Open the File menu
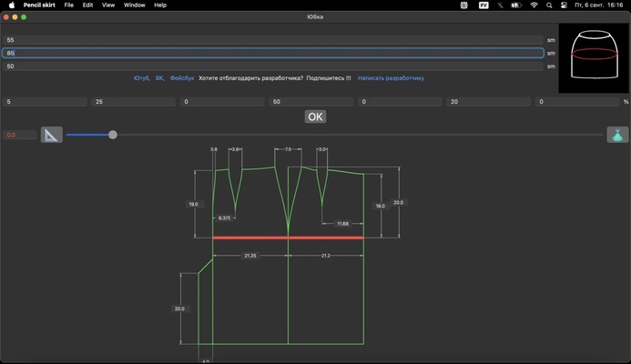Image resolution: width=631 pixels, height=364 pixels. [68, 5]
